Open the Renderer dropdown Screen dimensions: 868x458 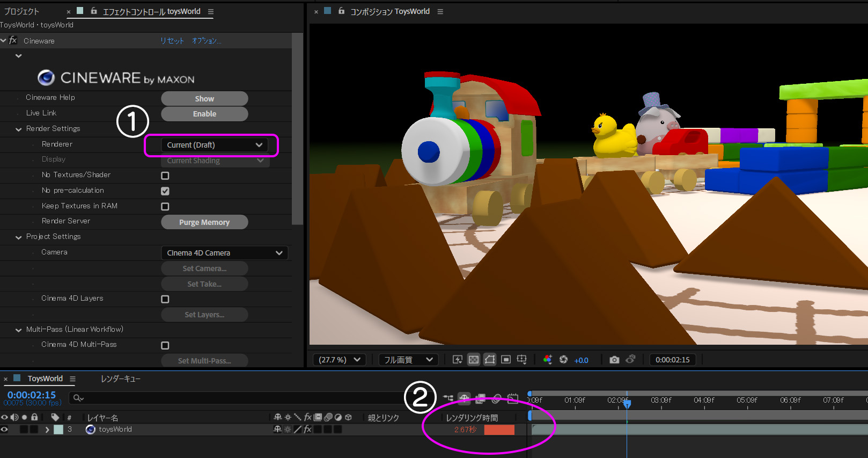(x=214, y=145)
